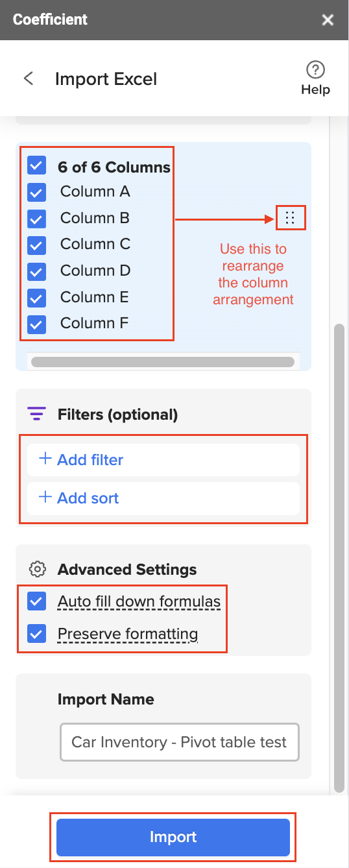Click the sidebar vertical scrollbar
This screenshot has height=868, width=349.
coord(339,558)
